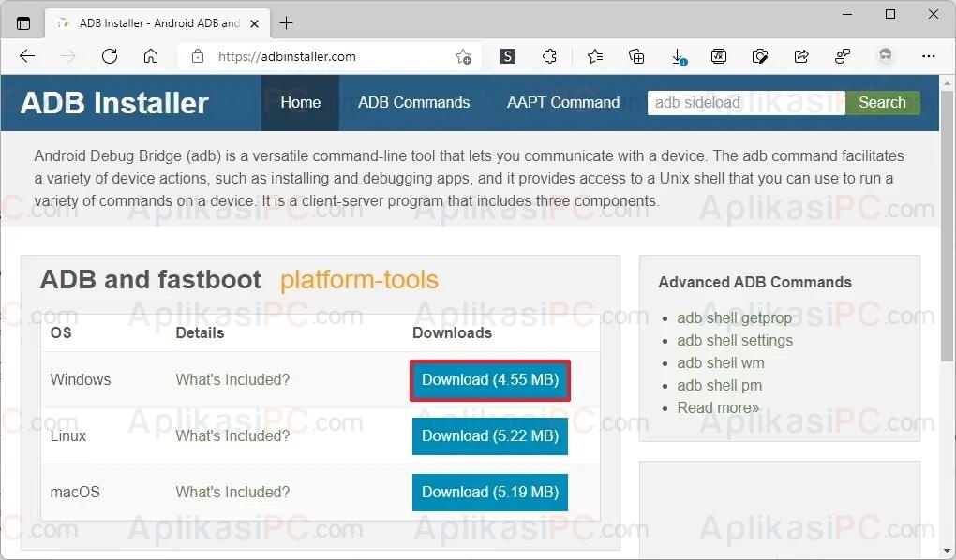This screenshot has height=560, width=956.
Task: Open the Math Solver tool
Action: pyautogui.click(x=719, y=57)
